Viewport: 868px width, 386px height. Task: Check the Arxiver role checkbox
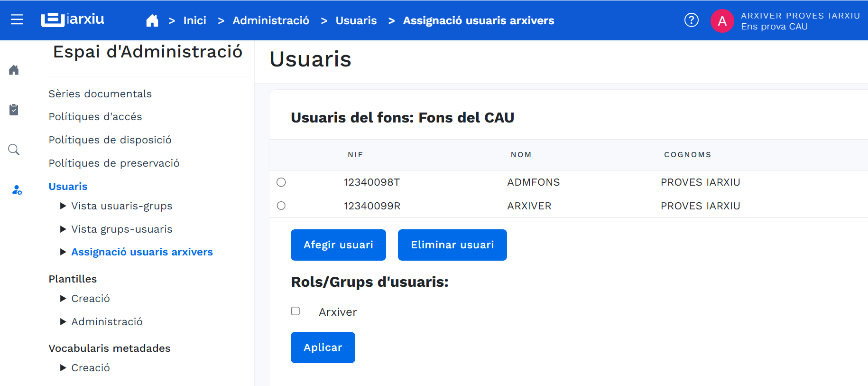coord(295,311)
